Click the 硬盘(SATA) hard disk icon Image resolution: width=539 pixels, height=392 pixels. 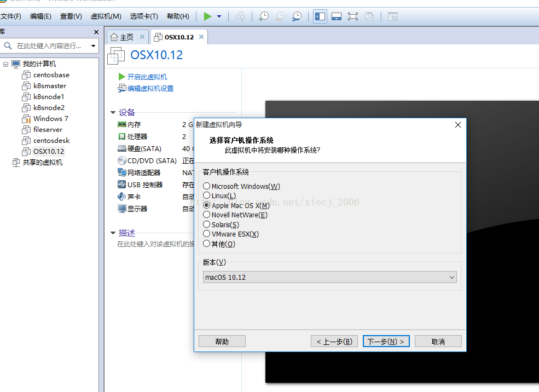pos(122,148)
